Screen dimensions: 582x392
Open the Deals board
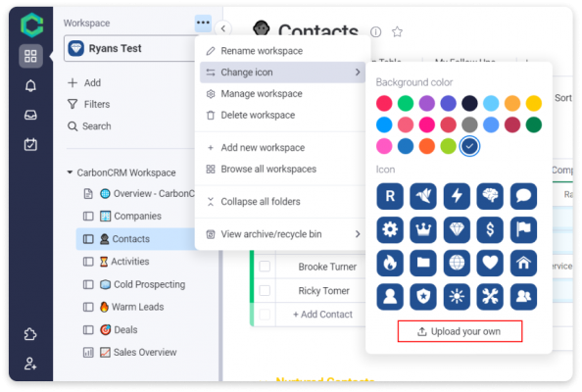click(x=125, y=329)
